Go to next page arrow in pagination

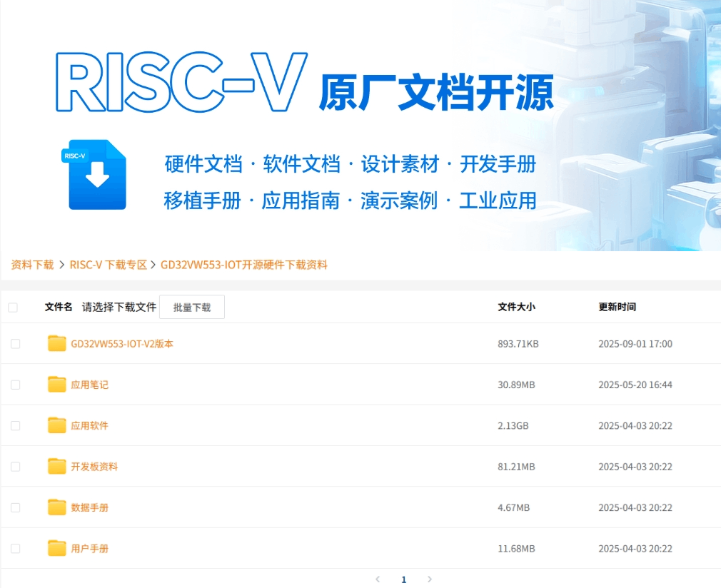pos(430,579)
